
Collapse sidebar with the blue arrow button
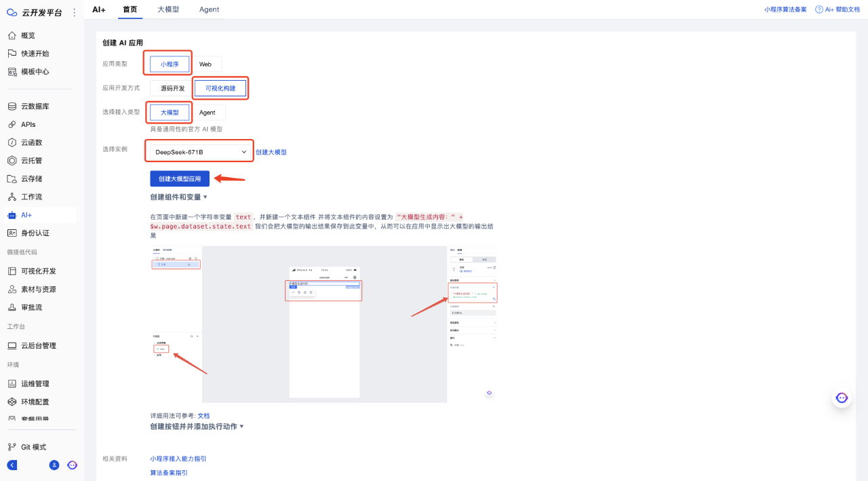(12, 465)
